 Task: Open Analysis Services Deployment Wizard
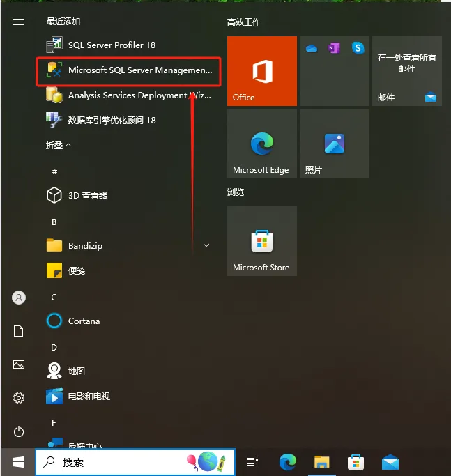[x=128, y=95]
